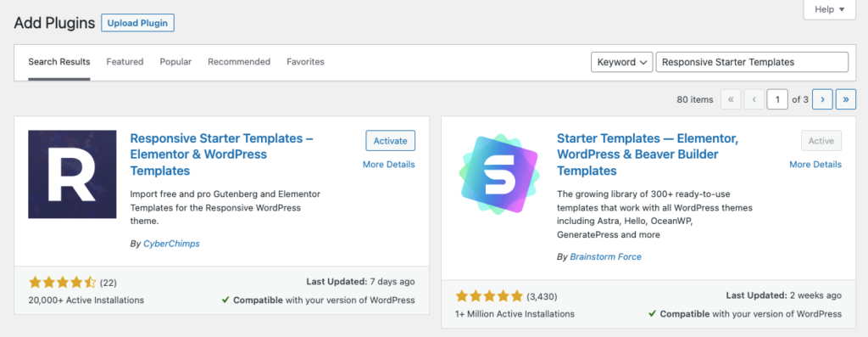
Task: Activate the Responsive Starter Templates plugin
Action: click(x=390, y=141)
